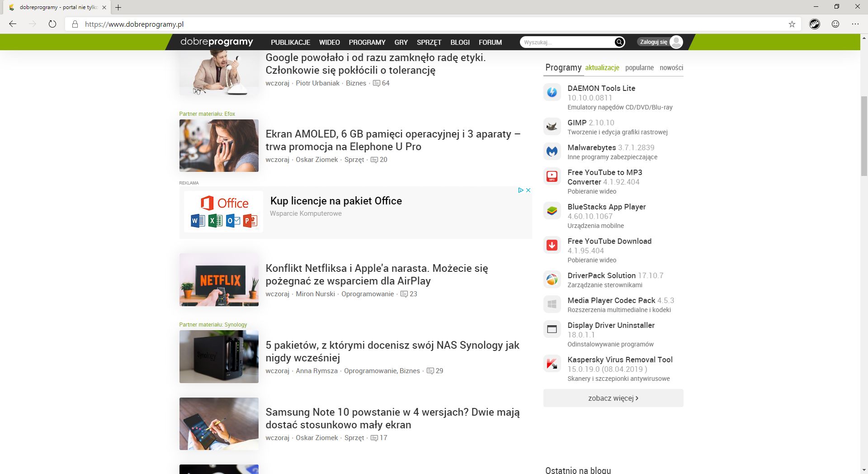Click Free YouTube Download icon

click(552, 245)
